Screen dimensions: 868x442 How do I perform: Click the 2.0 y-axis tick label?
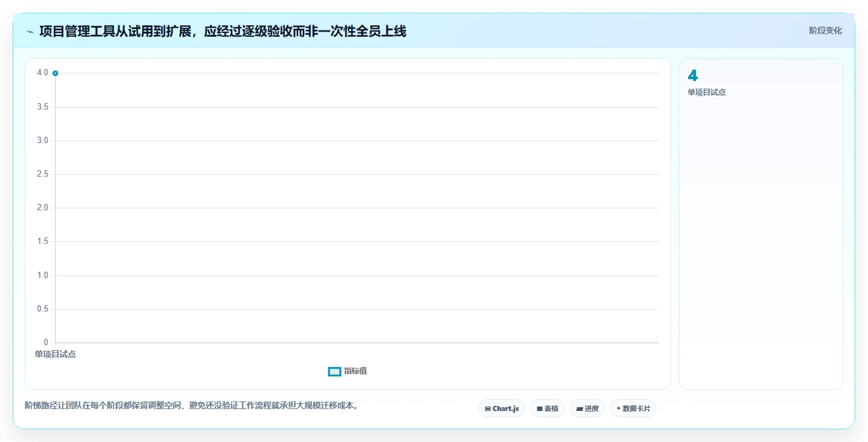coord(42,208)
